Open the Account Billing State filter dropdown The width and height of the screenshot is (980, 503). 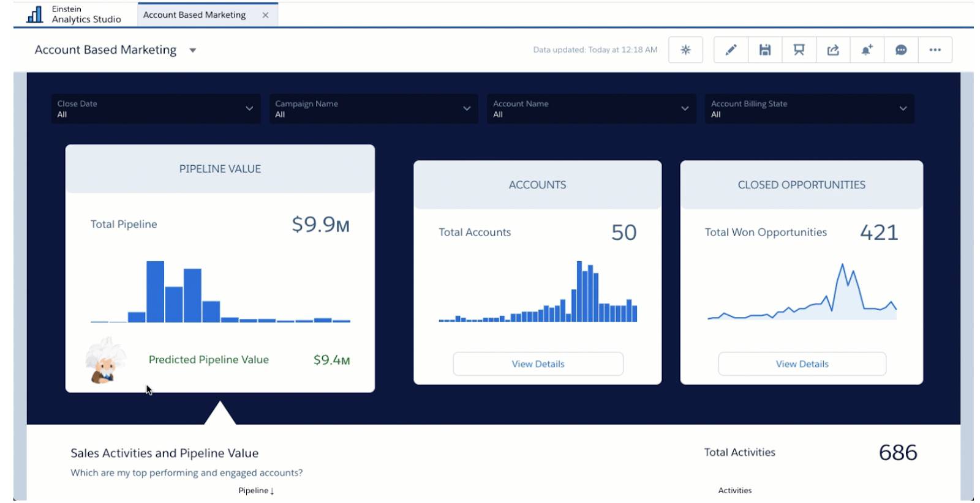click(810, 109)
